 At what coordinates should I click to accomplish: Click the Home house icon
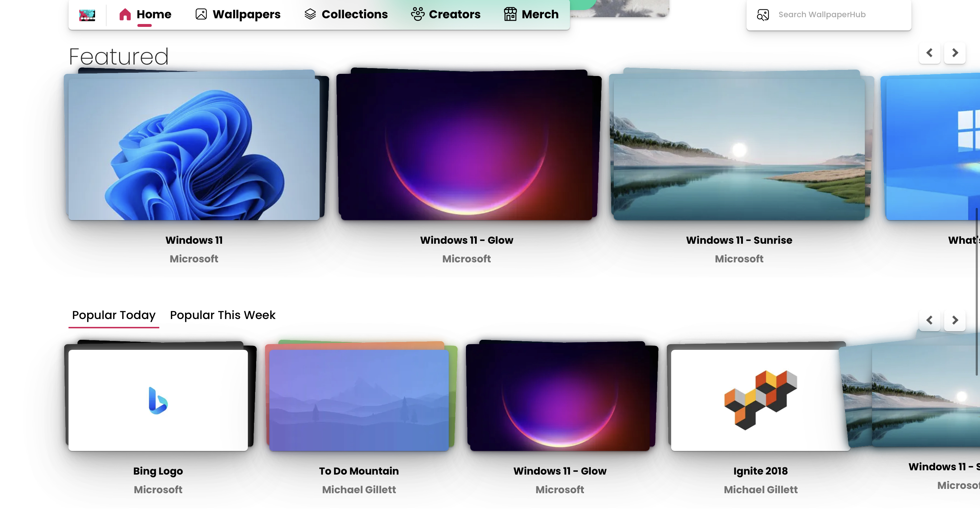click(x=125, y=14)
